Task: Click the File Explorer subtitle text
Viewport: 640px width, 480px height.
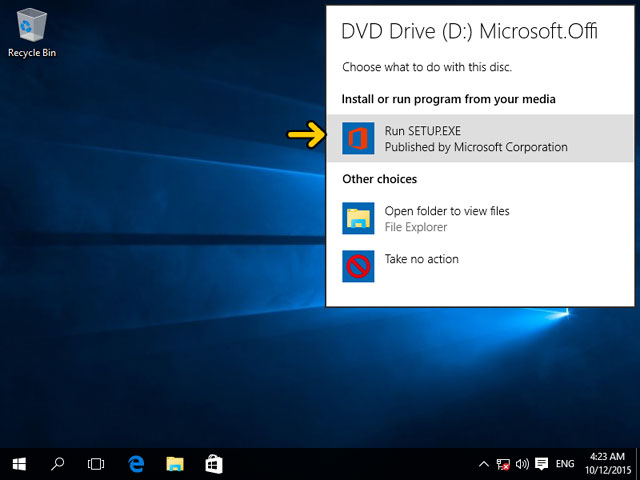Action: (x=416, y=227)
